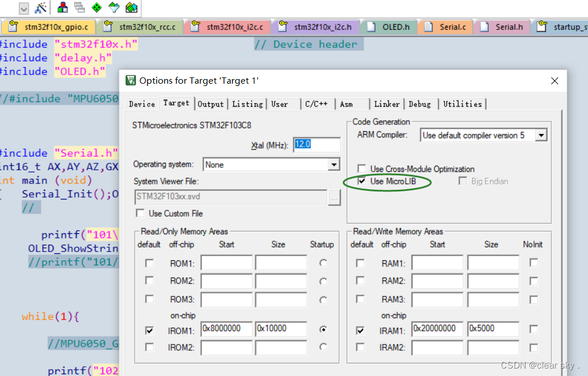The image size is (588, 376).
Task: Click the Rebuild all target files icon
Action: pyautogui.click(x=79, y=8)
